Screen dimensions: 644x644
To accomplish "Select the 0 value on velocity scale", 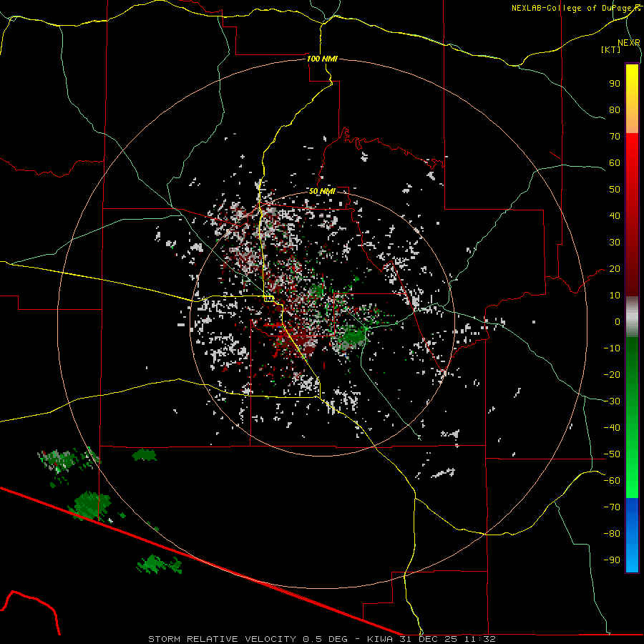I will (618, 321).
